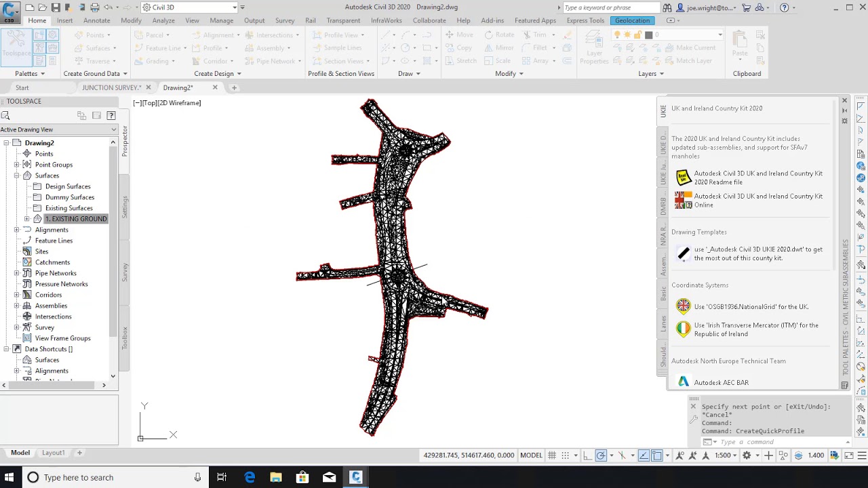Toggle isometric drafting in status bar
Viewport: 868px width, 488px height.
pos(622,455)
